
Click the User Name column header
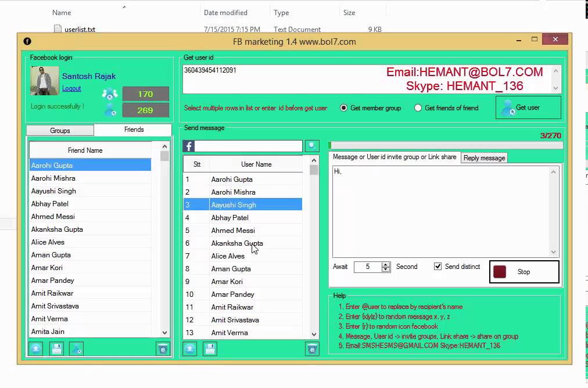point(256,164)
